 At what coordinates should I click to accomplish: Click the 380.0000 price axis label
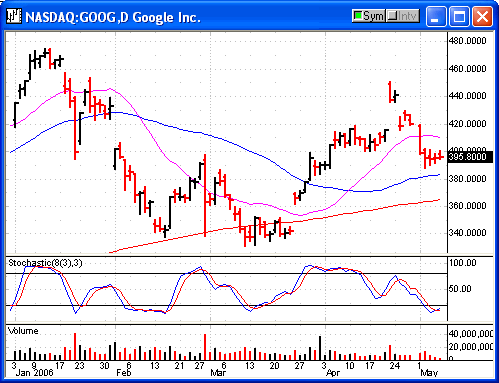[467, 179]
